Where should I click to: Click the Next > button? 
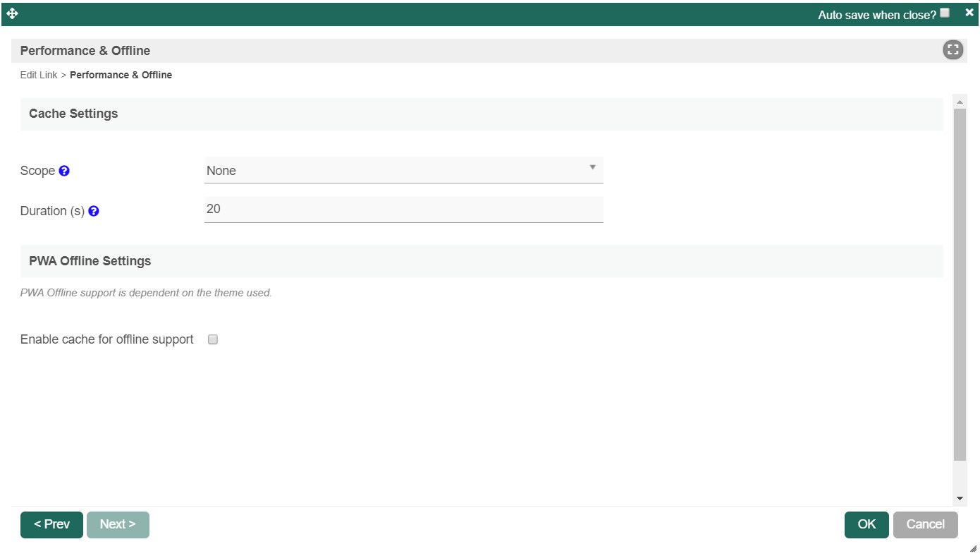[118, 524]
